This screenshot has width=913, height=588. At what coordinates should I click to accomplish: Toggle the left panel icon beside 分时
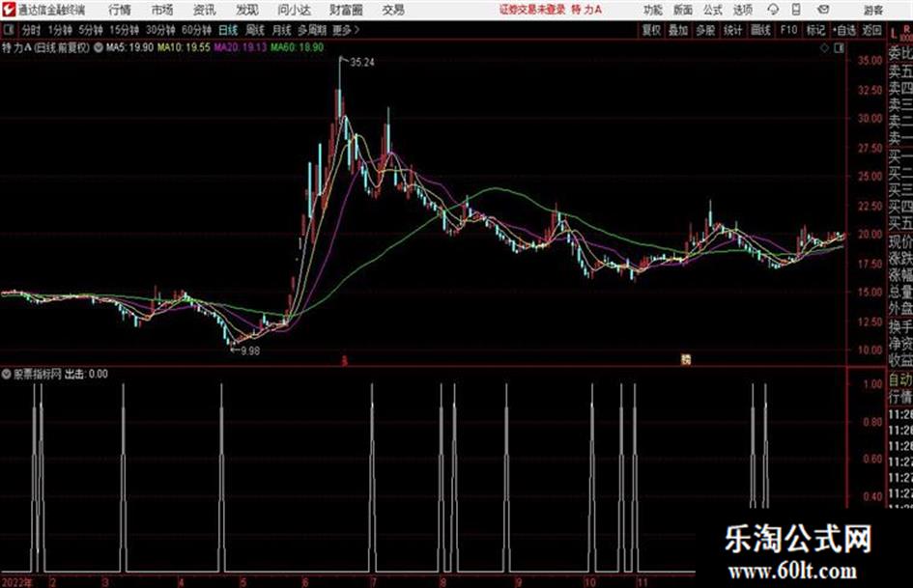[8, 30]
